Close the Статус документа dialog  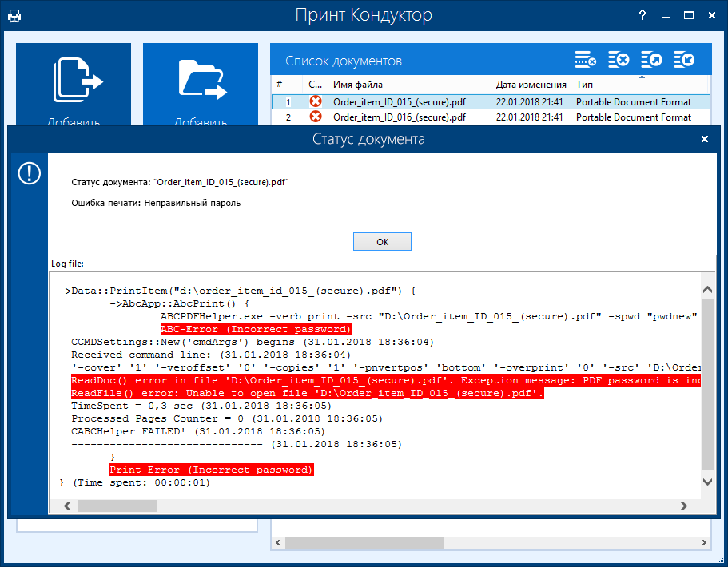click(704, 139)
